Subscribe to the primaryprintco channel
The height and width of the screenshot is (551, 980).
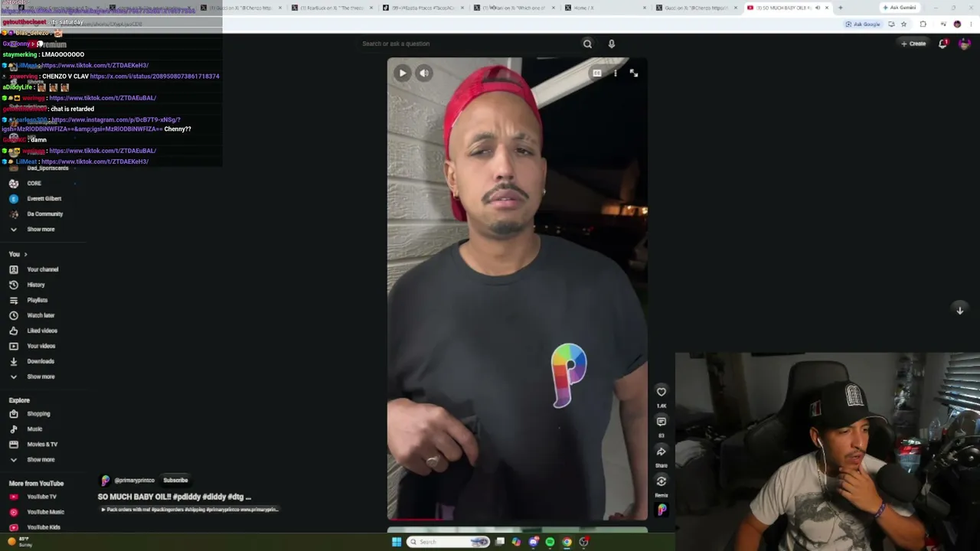click(x=175, y=481)
